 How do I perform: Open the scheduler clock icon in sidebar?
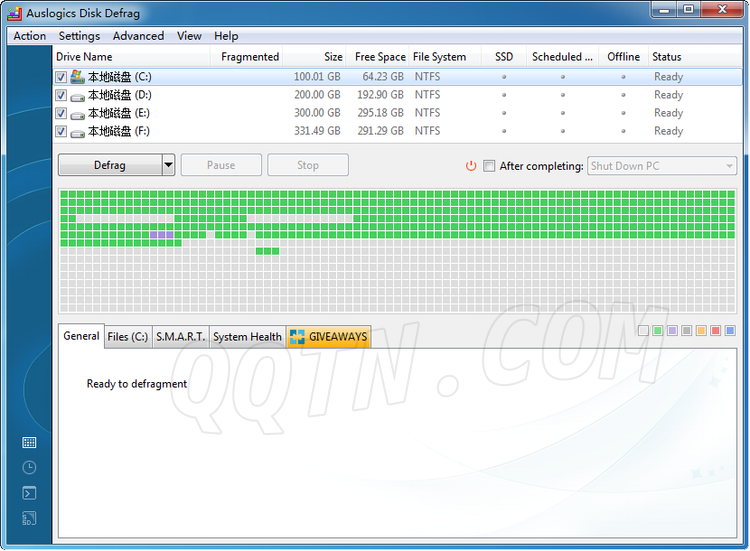29,467
